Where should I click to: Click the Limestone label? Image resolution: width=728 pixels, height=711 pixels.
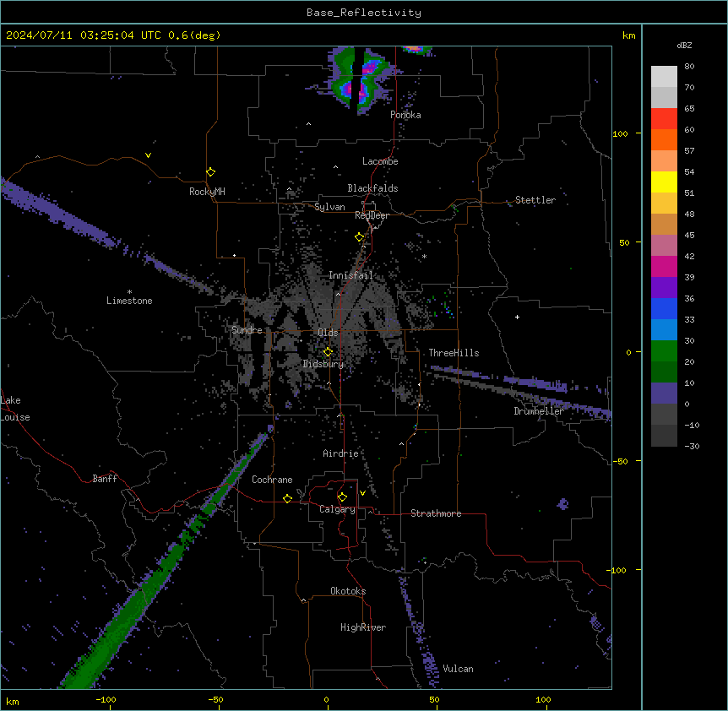(129, 301)
